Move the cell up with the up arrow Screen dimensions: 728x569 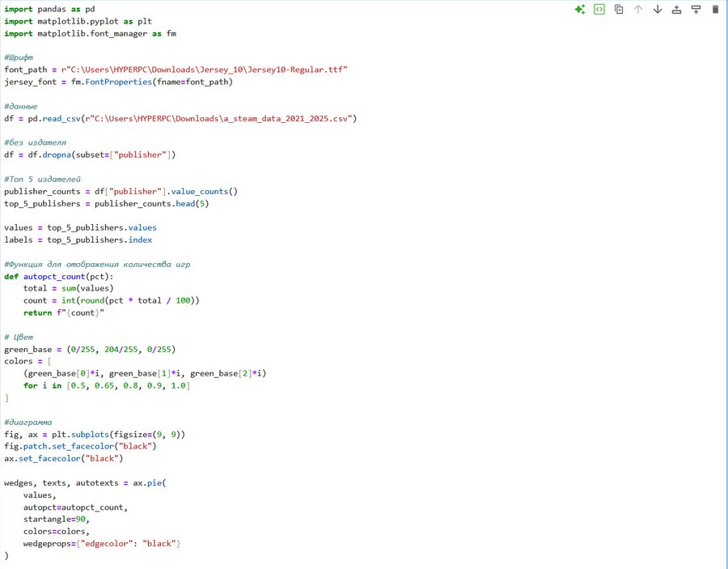coord(638,10)
